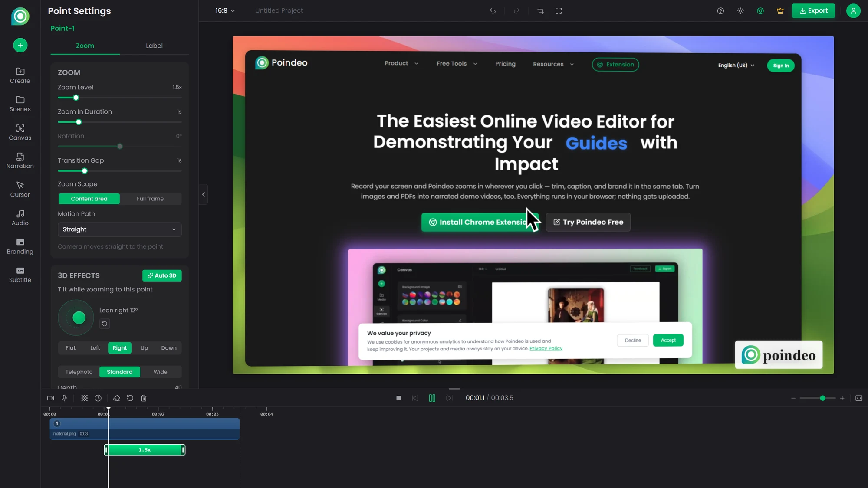
Task: Select the 1.5x zoom clip on timeline
Action: click(145, 450)
